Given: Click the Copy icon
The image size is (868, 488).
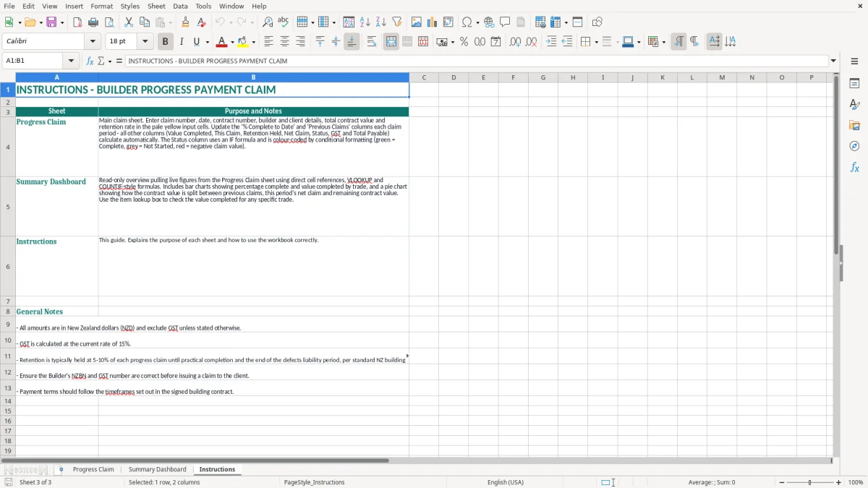Looking at the screenshot, I should coord(145,22).
